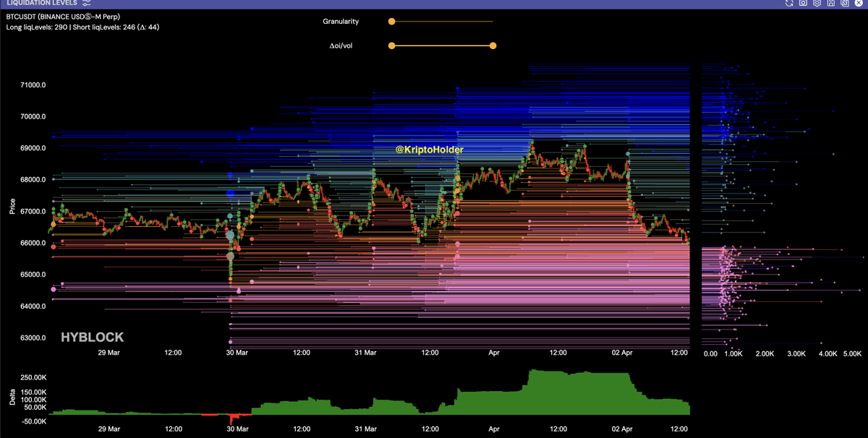Click the red negative delta bar near 30 Mar
The width and height of the screenshot is (868, 438).
pos(233,418)
